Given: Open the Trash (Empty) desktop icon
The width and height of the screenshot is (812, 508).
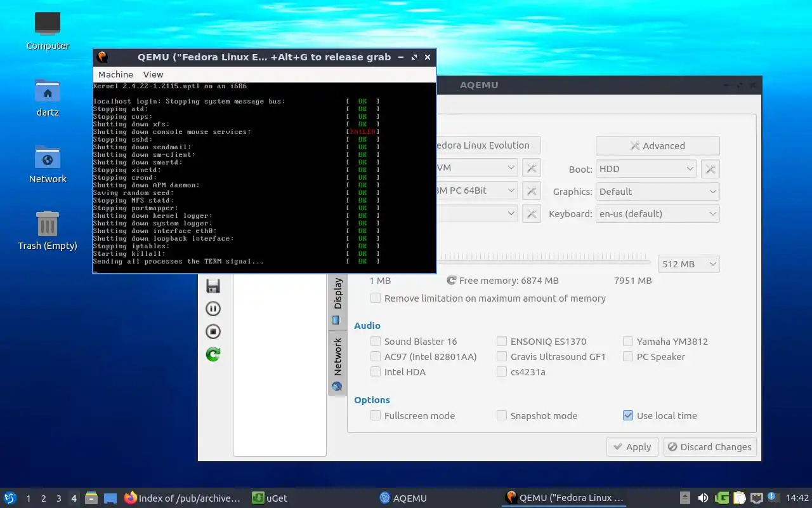Looking at the screenshot, I should click(48, 231).
